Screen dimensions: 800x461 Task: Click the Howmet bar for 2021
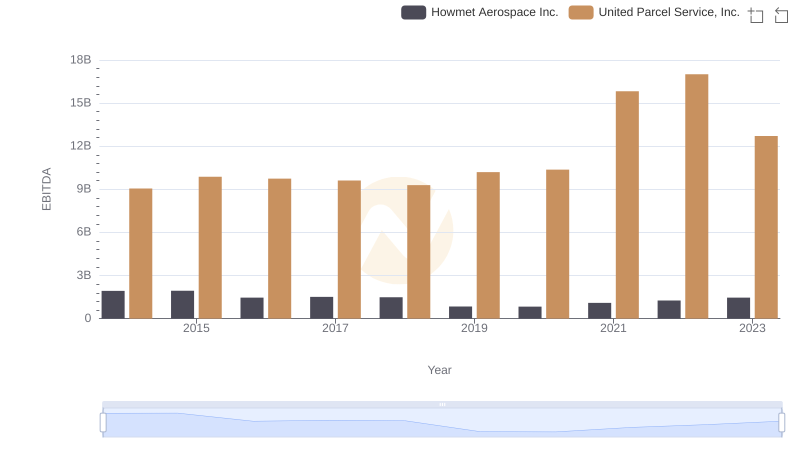click(599, 311)
